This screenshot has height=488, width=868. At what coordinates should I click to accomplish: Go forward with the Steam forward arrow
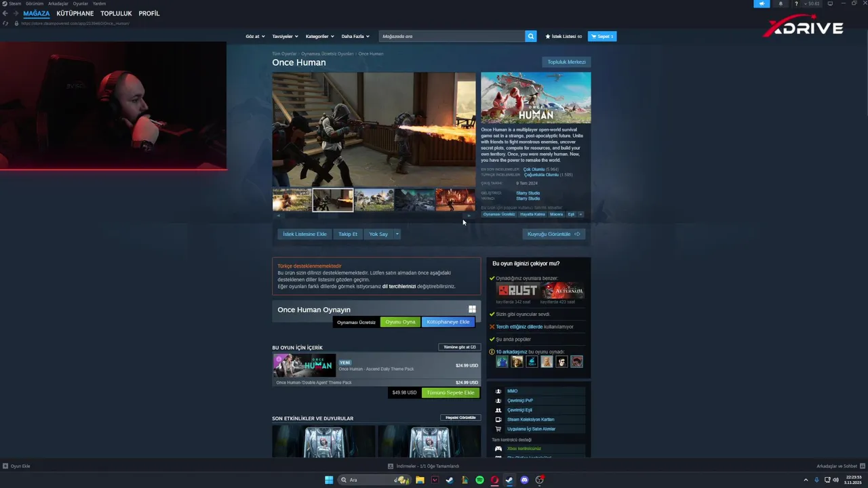click(16, 14)
